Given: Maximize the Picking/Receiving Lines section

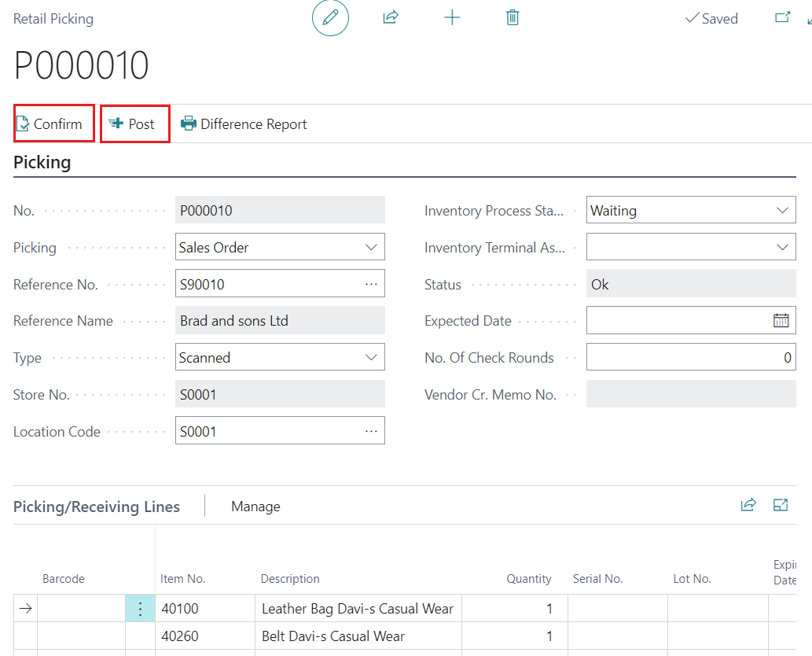Looking at the screenshot, I should click(x=781, y=505).
